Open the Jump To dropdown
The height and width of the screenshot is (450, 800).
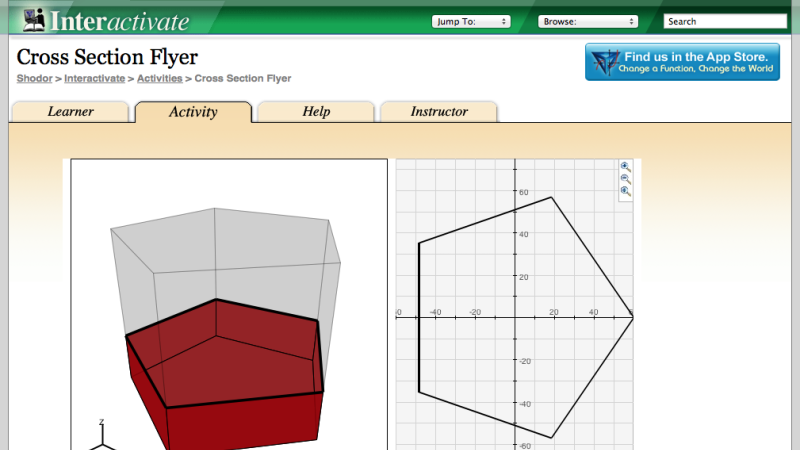click(471, 21)
